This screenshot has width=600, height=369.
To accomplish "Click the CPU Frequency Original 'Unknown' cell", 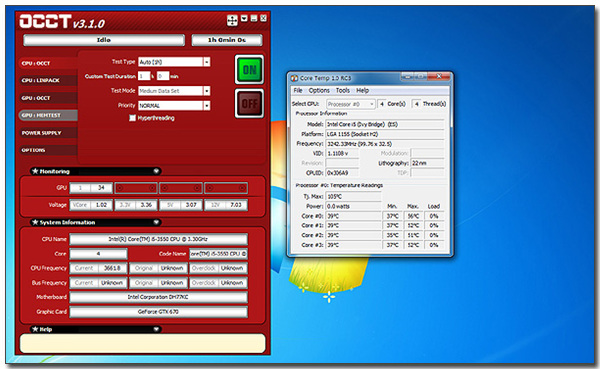I will 172,268.
